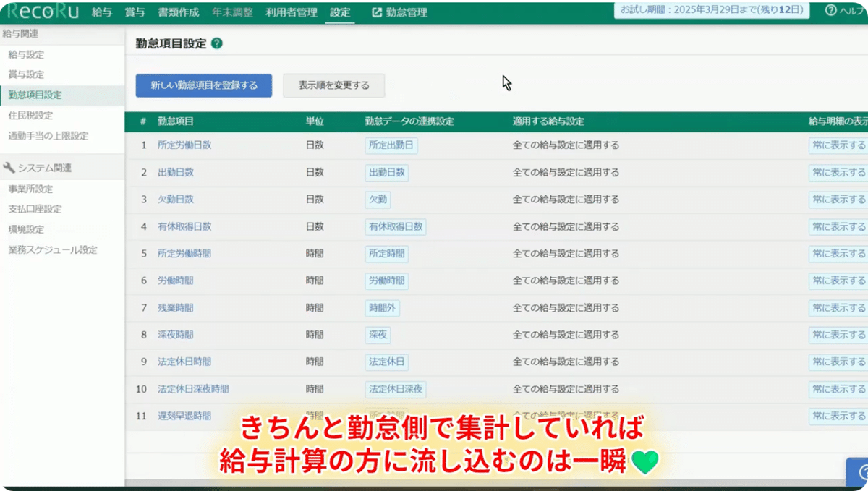Click the 深夜 linkage tag
Screen dimensions: 868x491
378,335
